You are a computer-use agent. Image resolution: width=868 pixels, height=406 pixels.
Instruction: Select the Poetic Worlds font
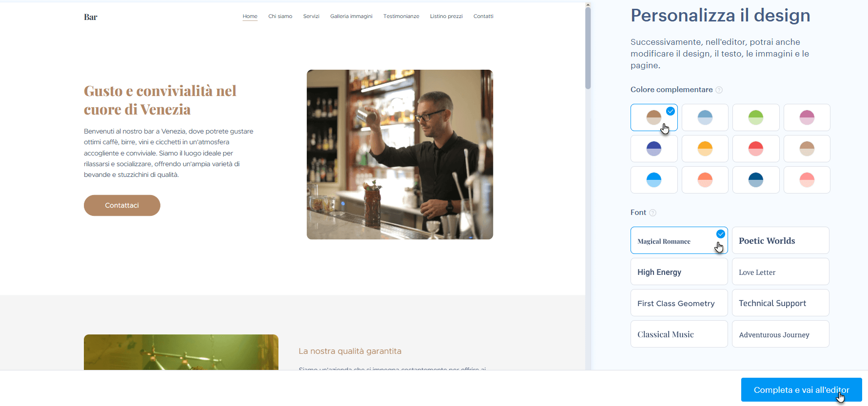coord(780,240)
